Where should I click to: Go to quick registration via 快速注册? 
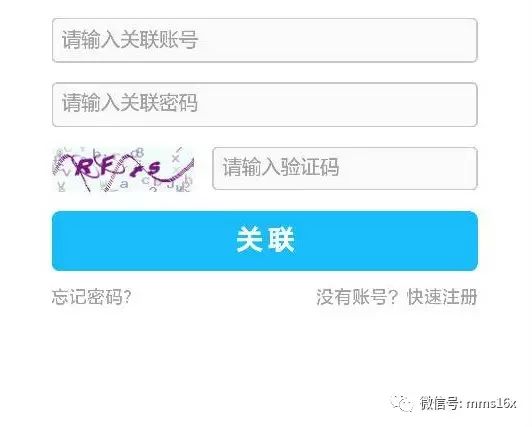pos(442,297)
